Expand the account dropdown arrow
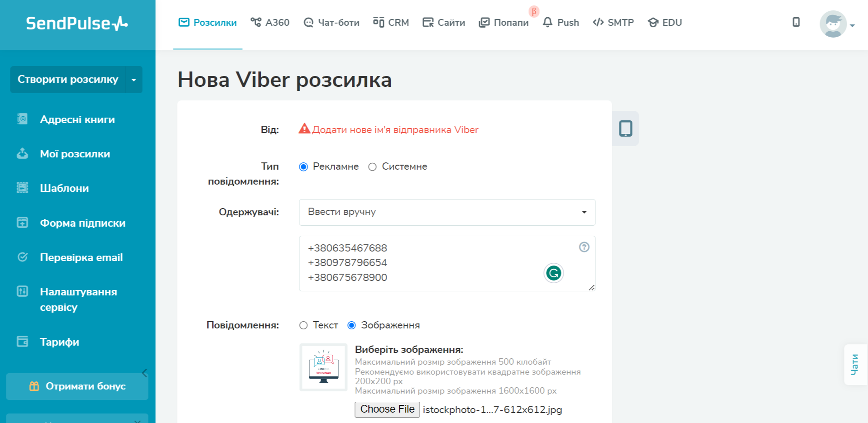868x423 pixels. [852, 26]
